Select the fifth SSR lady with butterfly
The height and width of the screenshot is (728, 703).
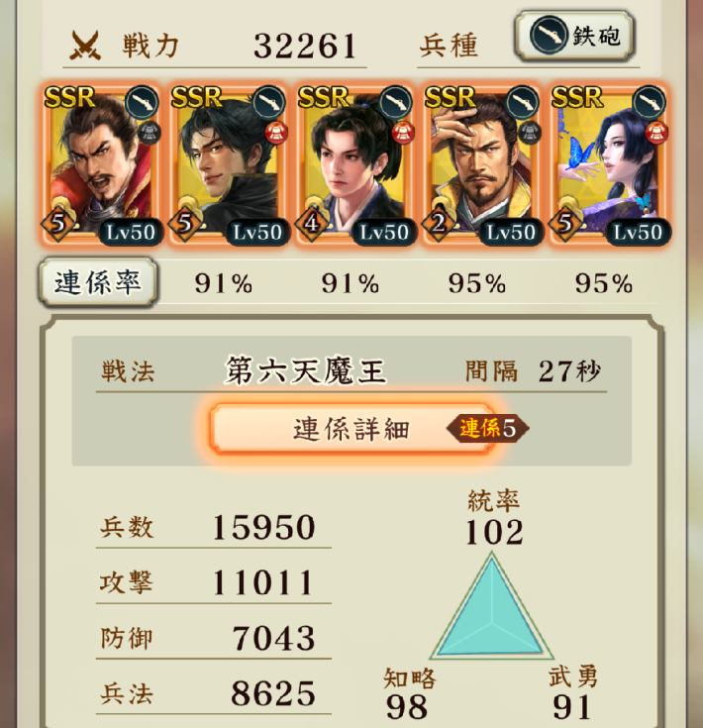(x=609, y=164)
